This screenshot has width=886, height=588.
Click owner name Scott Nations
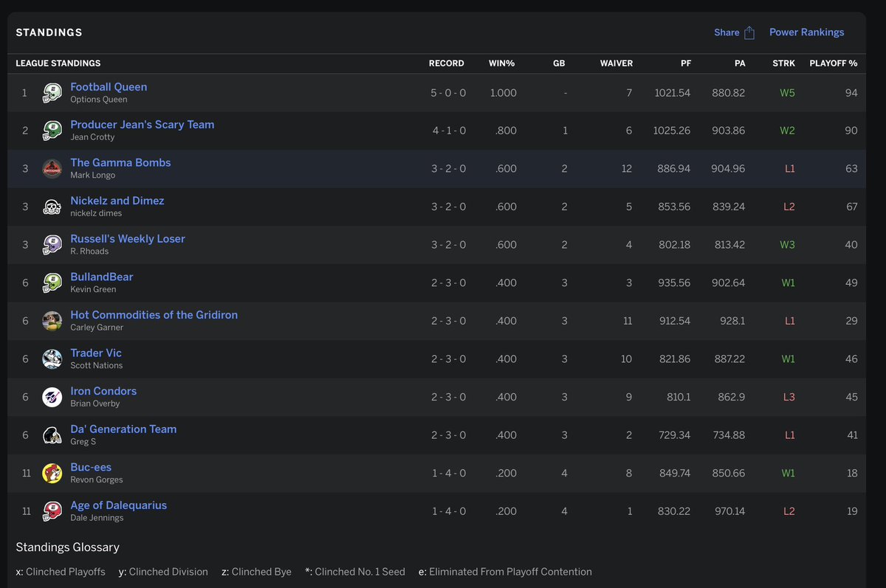97,366
